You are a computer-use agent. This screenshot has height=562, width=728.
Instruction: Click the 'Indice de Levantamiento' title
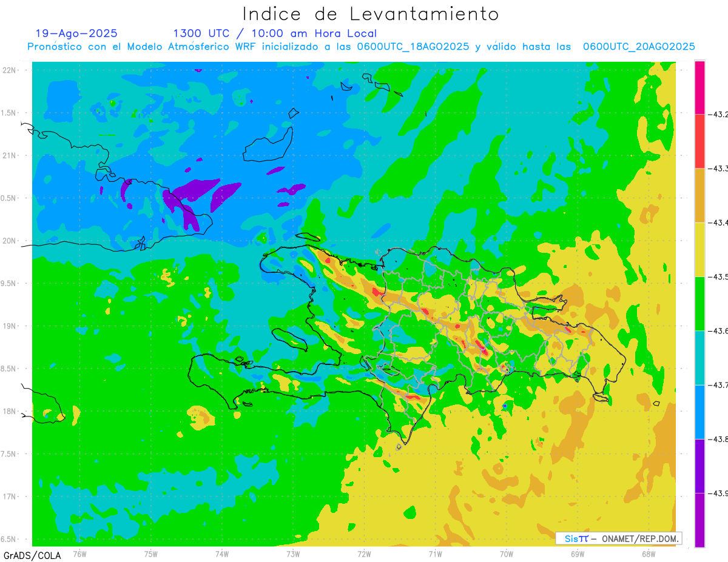371,14
